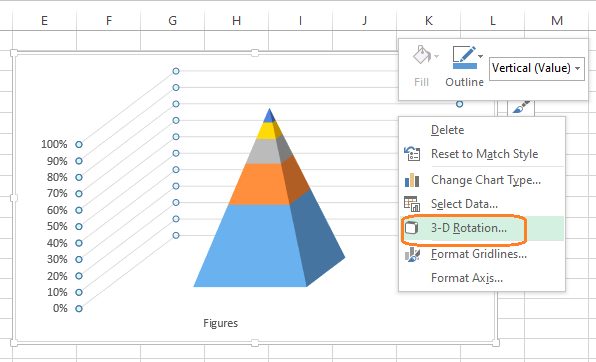Image resolution: width=596 pixels, height=362 pixels.
Task: Select Reset to Match Style
Action: (x=484, y=154)
